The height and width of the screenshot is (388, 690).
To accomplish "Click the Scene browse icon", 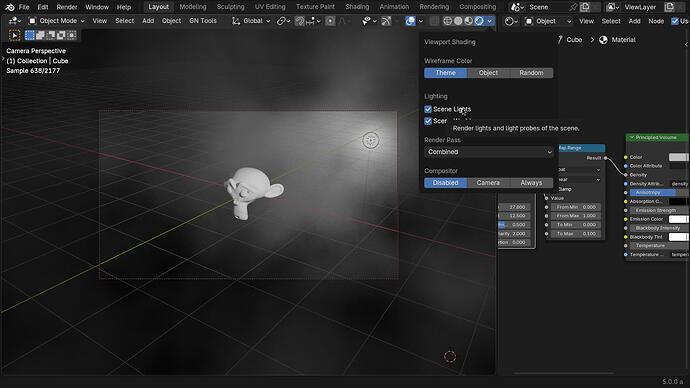I will tap(517, 7).
